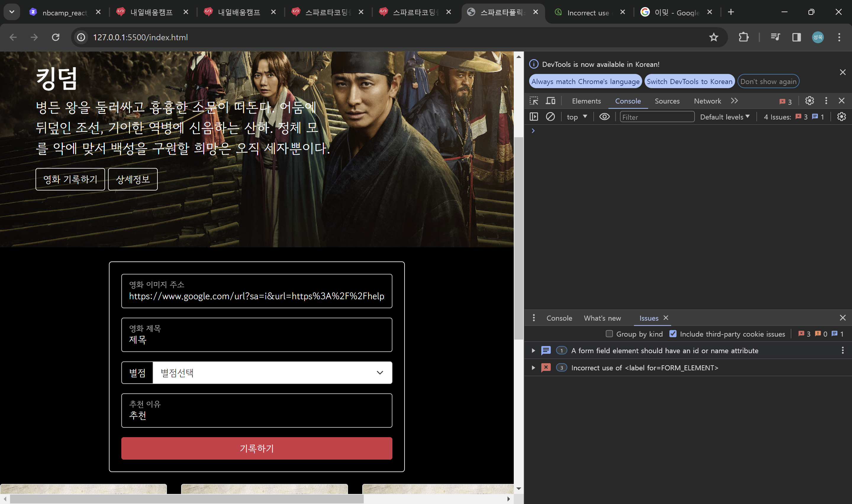
Task: Open the What's new drawer tab
Action: [602, 318]
